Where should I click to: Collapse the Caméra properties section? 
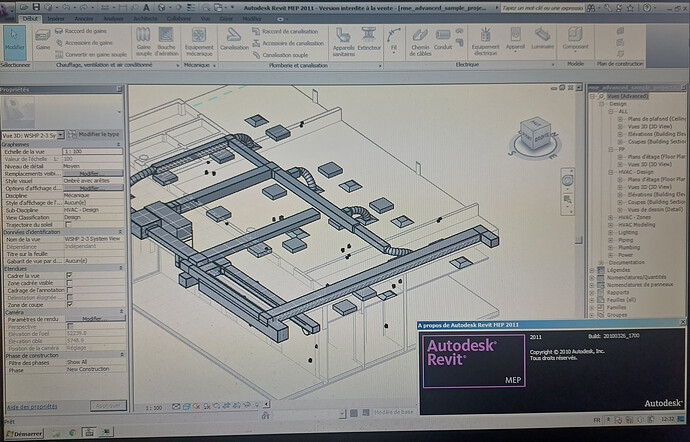[x=121, y=312]
